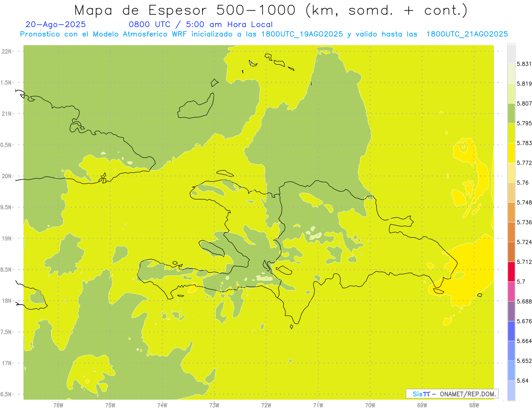Click the legend value 5.712
532x411 pixels.
click(524, 262)
